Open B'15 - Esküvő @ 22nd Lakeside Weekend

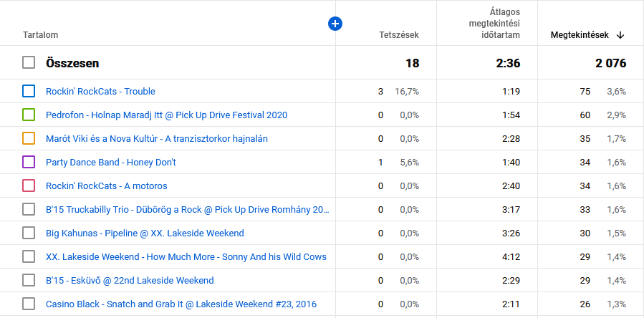(x=130, y=281)
